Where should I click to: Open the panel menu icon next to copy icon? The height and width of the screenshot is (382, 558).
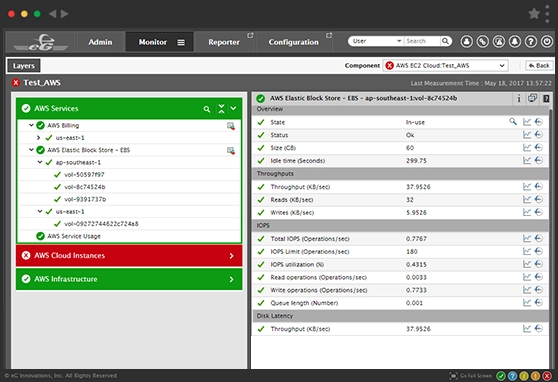pos(546,98)
